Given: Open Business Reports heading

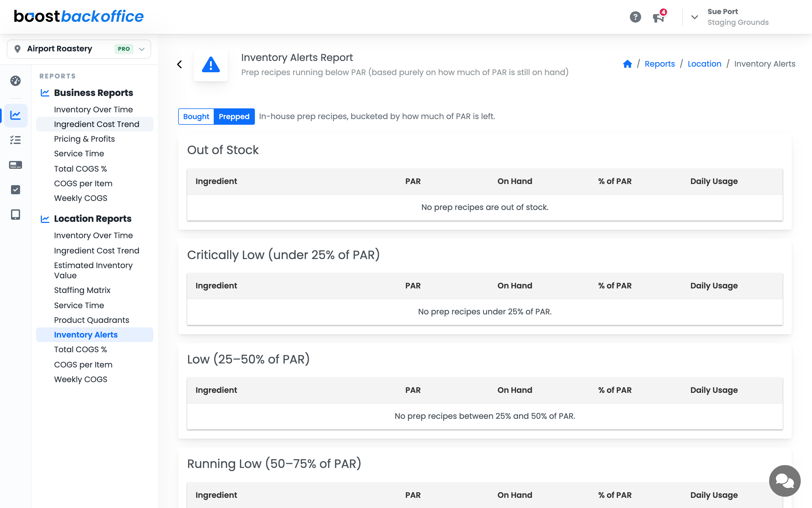Looking at the screenshot, I should point(94,93).
